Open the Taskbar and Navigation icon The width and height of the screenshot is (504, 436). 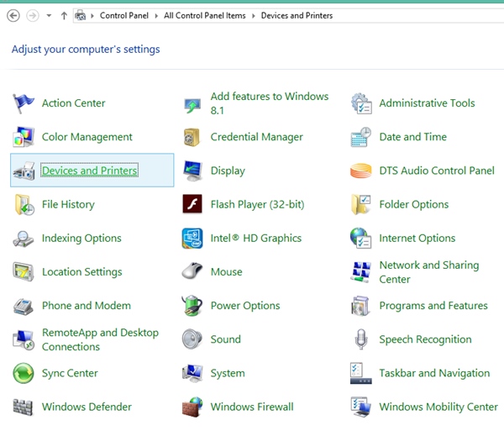[360, 373]
